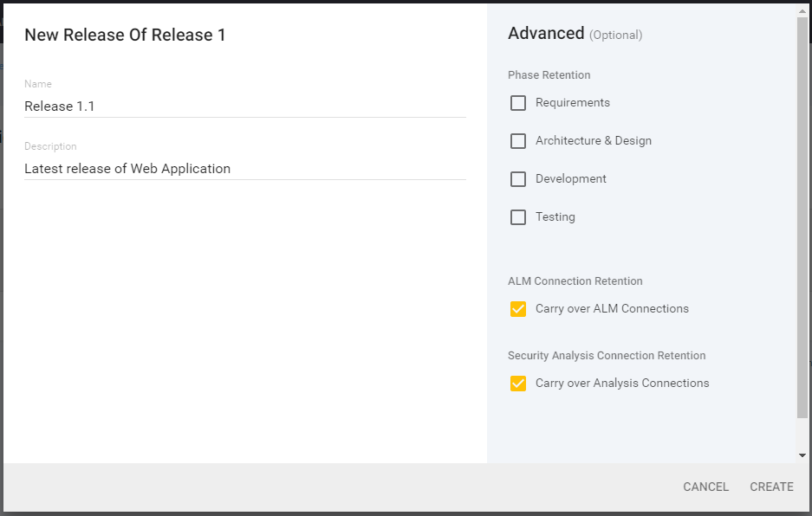
Task: Disable Carry over ALM Connections
Action: 518,308
